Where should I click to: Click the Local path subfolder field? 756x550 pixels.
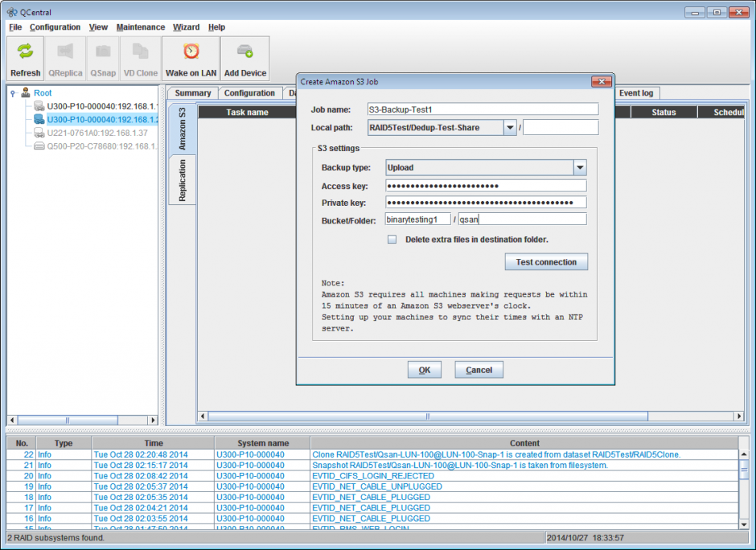click(x=561, y=128)
